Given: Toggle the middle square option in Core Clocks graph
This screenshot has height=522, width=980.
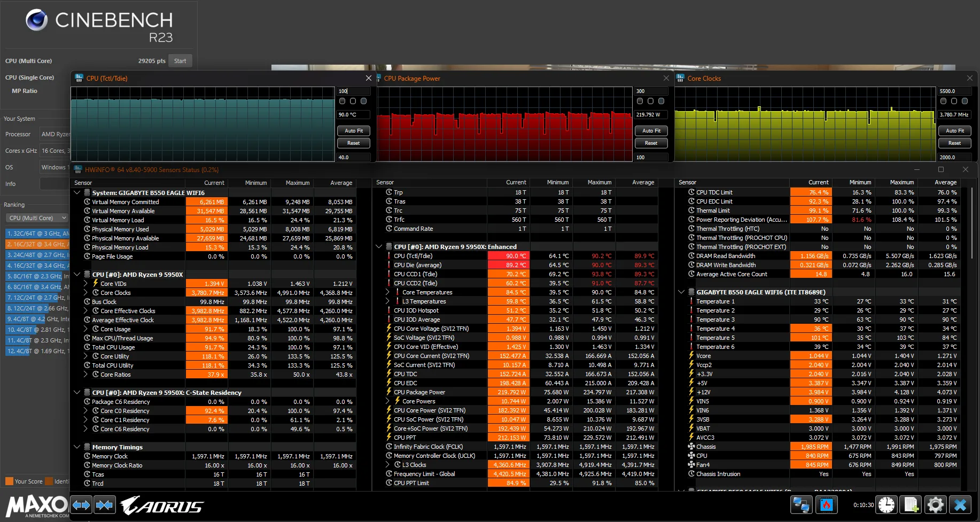Looking at the screenshot, I should pos(954,101).
